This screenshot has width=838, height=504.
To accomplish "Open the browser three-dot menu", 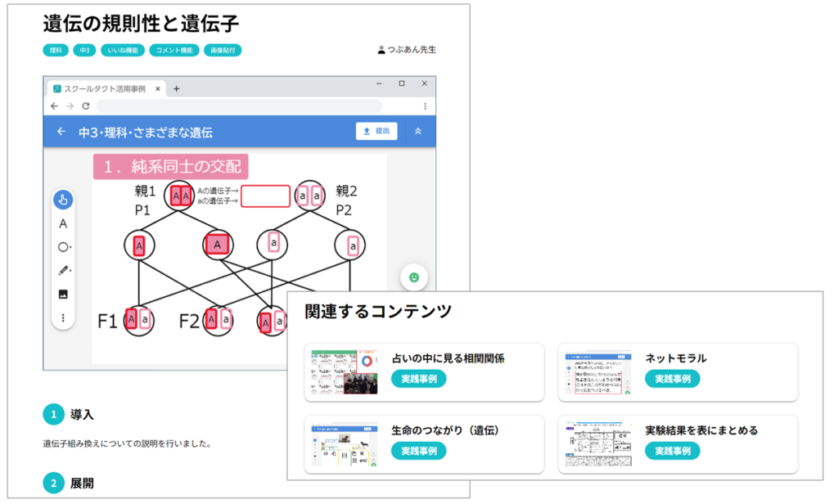I will [425, 106].
